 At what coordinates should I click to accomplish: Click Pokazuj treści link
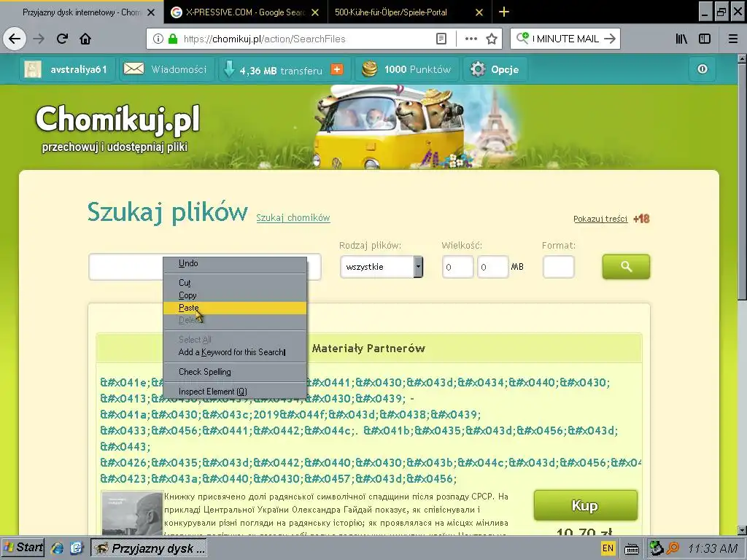tap(600, 219)
